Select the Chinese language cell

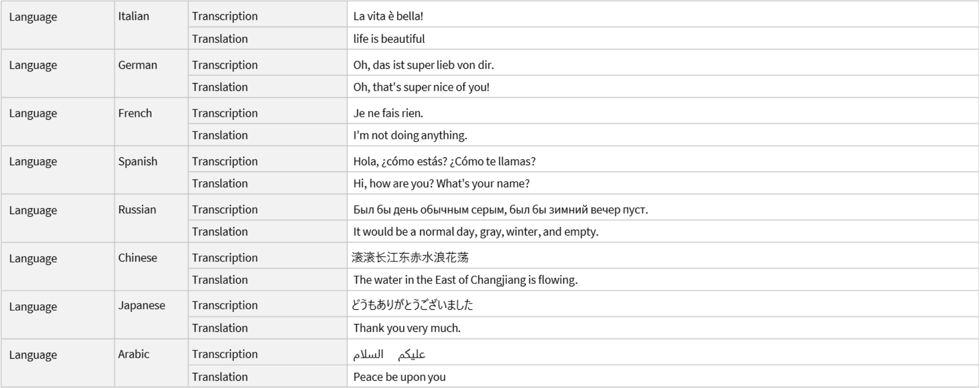click(x=137, y=258)
